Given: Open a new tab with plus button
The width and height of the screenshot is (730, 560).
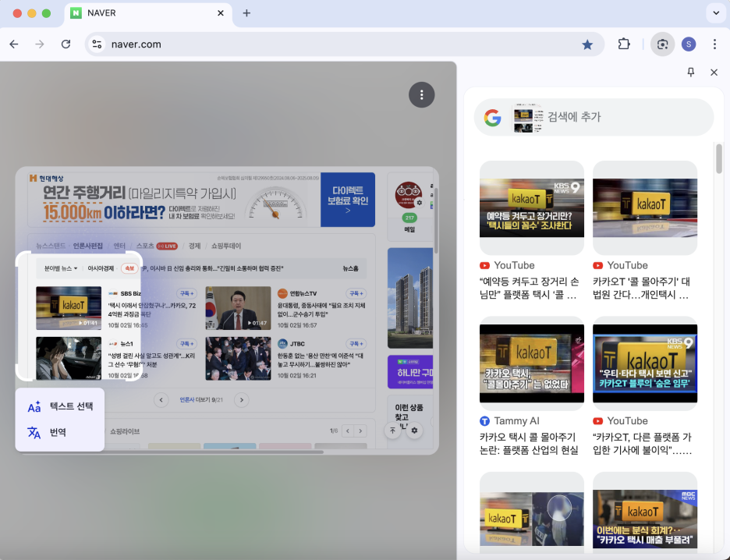Looking at the screenshot, I should 246,13.
